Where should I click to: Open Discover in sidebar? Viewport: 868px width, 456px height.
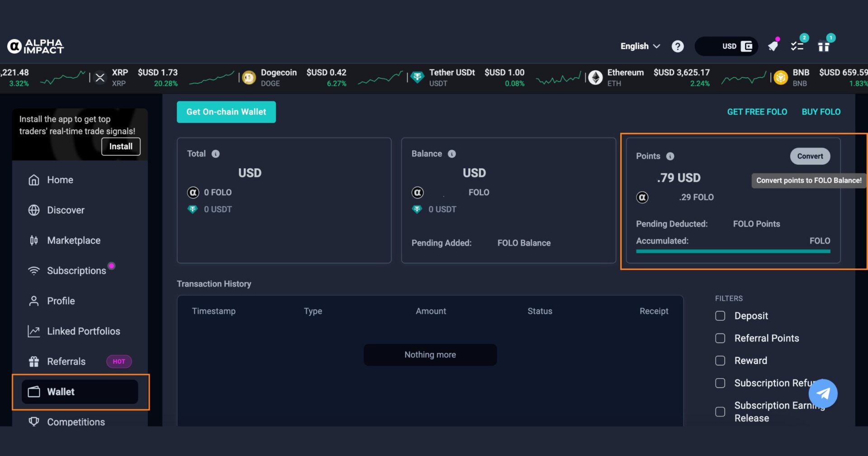[x=80, y=210]
